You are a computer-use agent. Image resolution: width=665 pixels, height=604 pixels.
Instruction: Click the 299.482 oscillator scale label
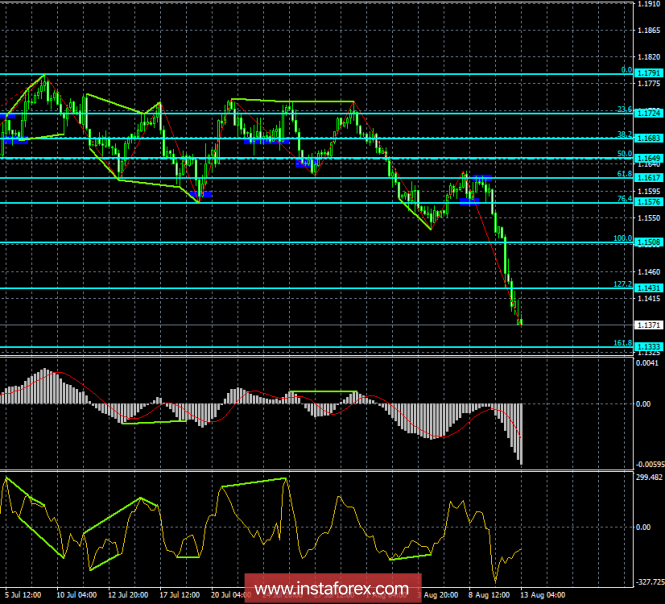(648, 478)
